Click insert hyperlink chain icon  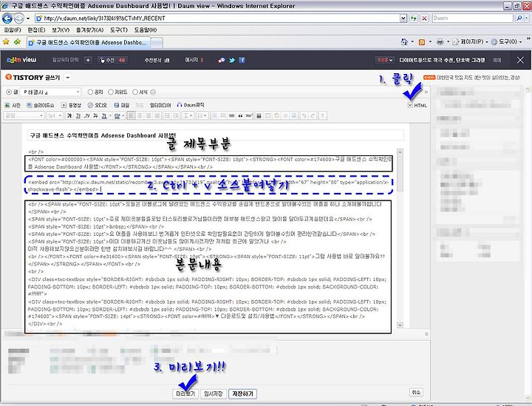tap(231, 116)
